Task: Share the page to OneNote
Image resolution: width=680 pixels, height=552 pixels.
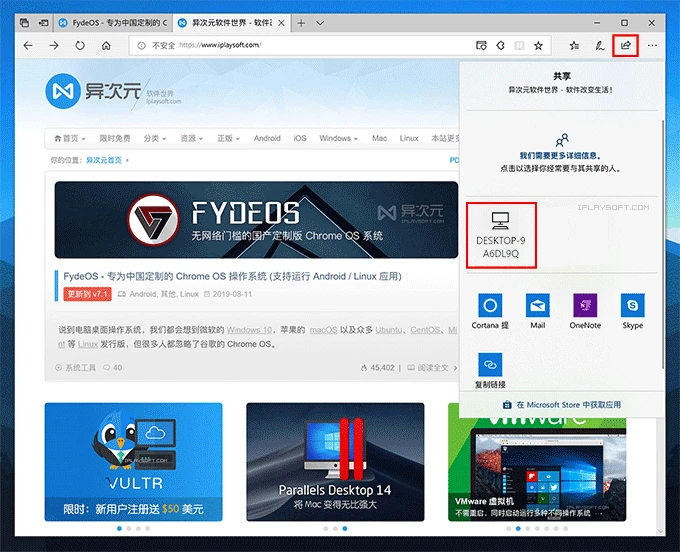Action: pos(585,308)
